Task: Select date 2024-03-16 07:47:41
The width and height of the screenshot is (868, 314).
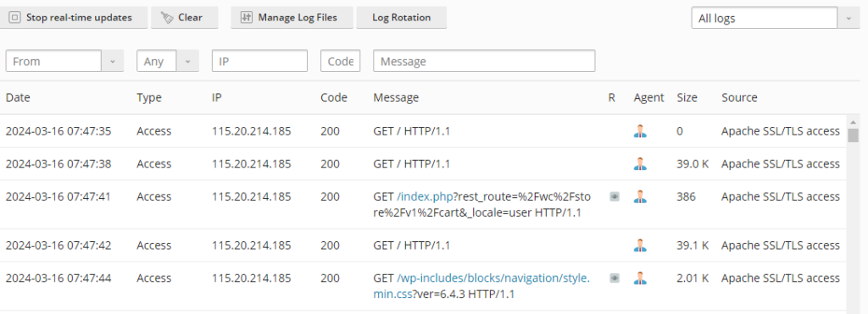Action: [x=58, y=196]
